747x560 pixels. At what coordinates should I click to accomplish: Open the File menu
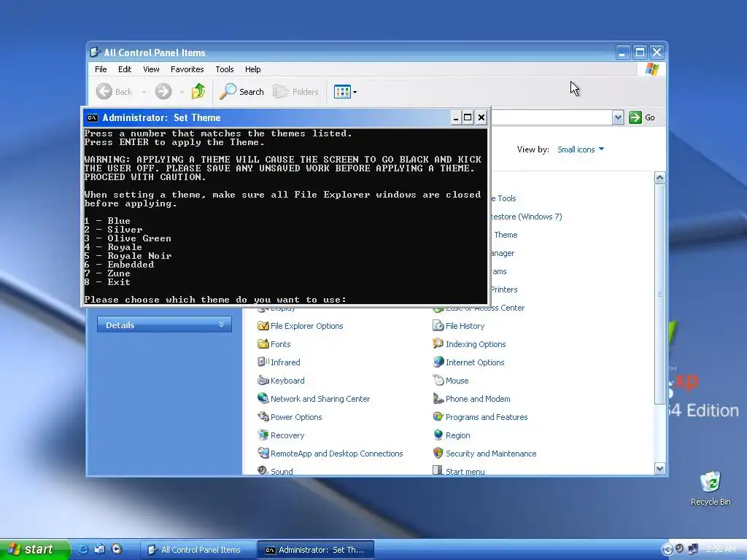(101, 69)
